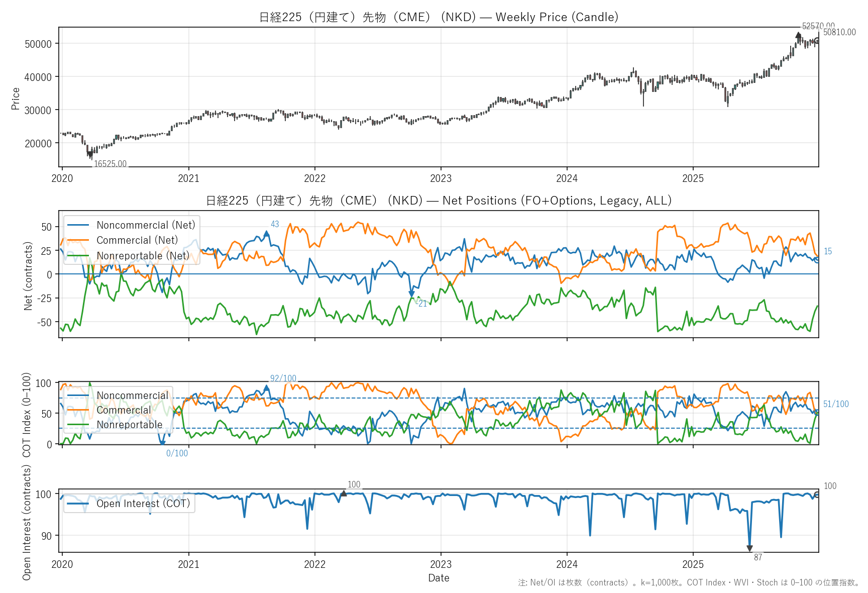This screenshot has width=868, height=593.
Task: Click the COT Index peak marker at 92/100
Action: [x=266, y=387]
